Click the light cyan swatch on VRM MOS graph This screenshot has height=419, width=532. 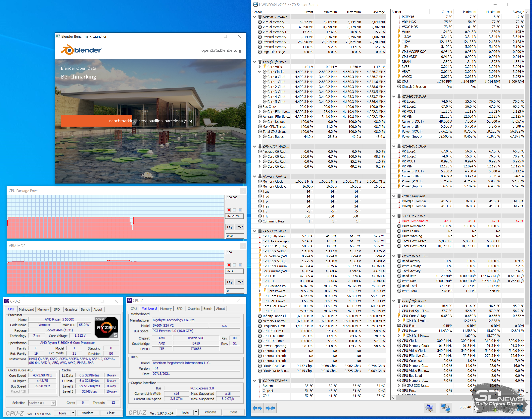(234, 265)
